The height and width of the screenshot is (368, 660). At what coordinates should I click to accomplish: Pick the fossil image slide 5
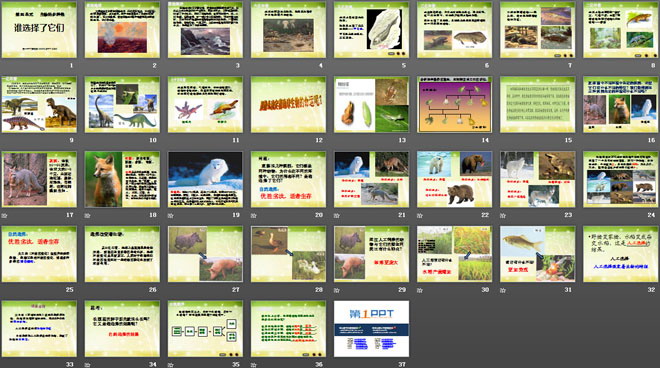coord(371,30)
